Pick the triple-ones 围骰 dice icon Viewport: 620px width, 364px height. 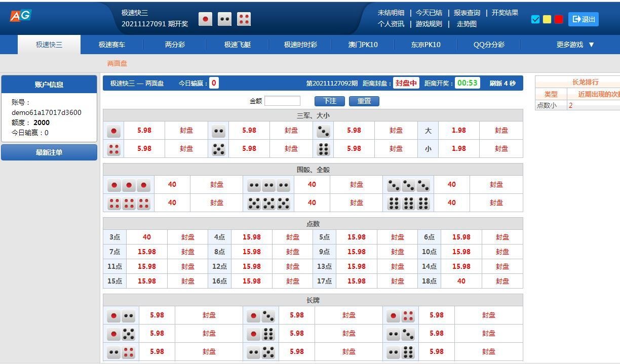[x=129, y=185]
